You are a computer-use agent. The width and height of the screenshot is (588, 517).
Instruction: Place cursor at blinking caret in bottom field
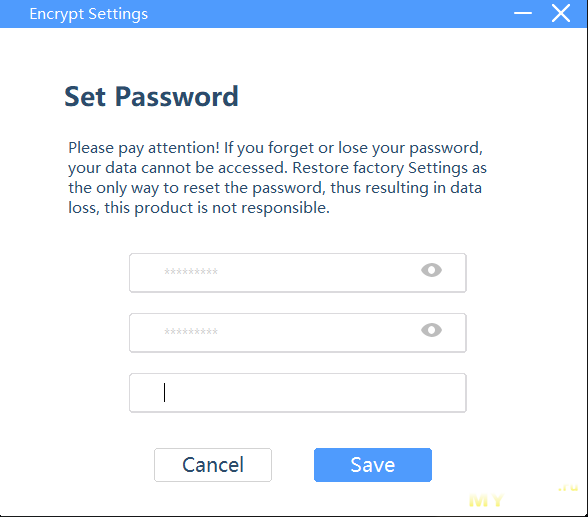[x=164, y=393]
